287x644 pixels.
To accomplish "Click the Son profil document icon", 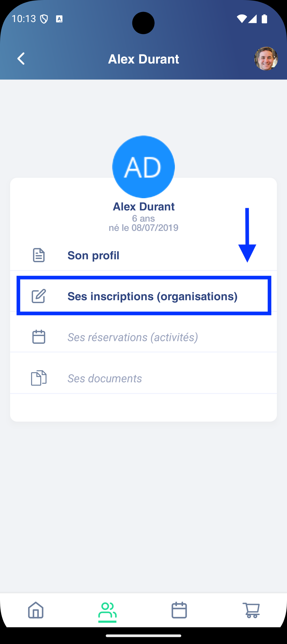I will point(39,255).
